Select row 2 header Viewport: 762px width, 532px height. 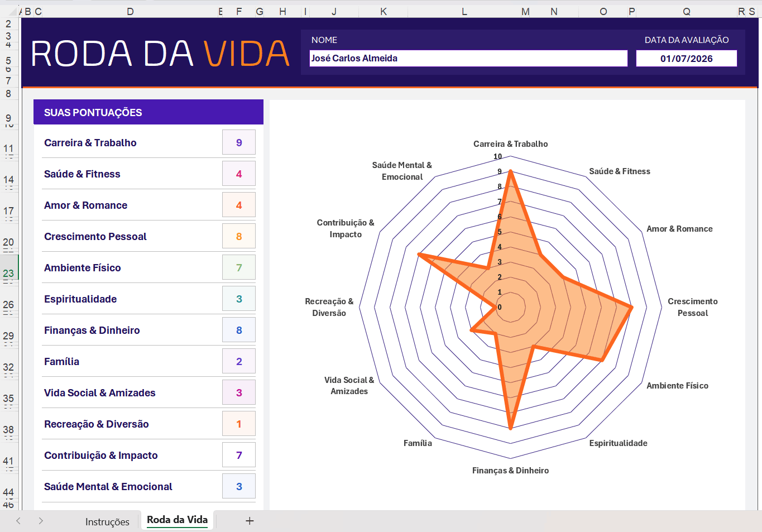pyautogui.click(x=8, y=24)
